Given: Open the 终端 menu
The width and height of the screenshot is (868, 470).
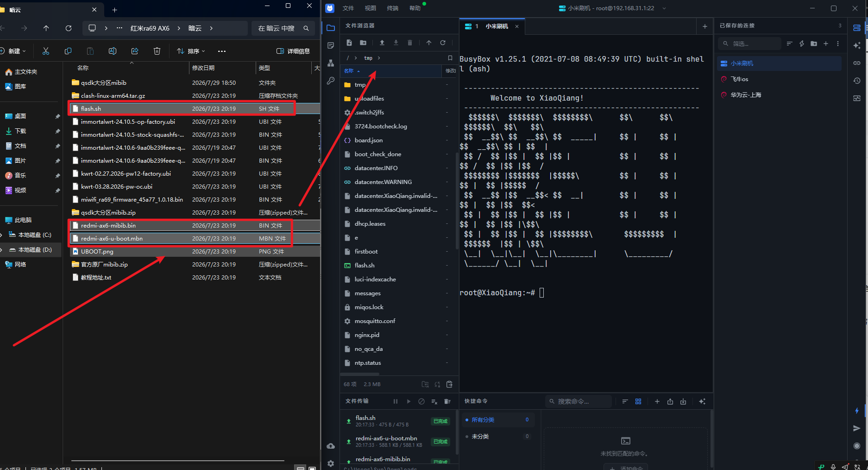Looking at the screenshot, I should (x=393, y=8).
